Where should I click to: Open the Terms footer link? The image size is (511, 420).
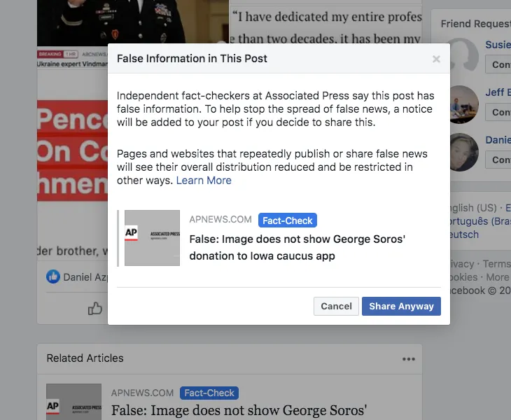[497, 264]
